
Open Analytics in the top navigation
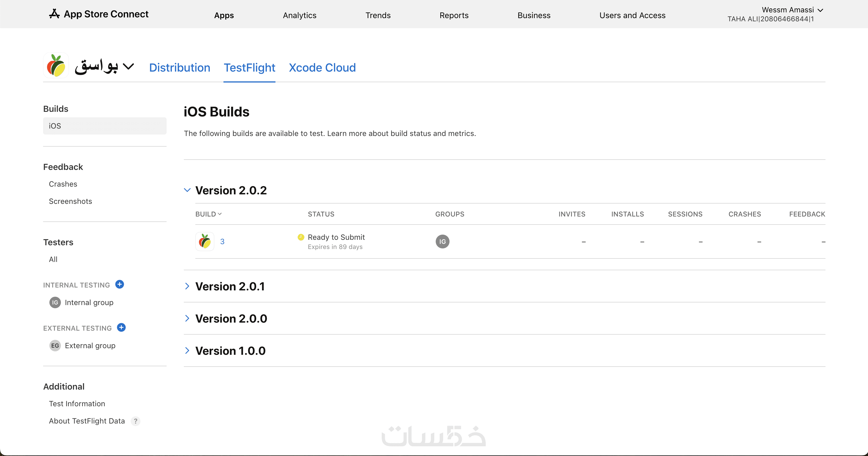(x=299, y=15)
